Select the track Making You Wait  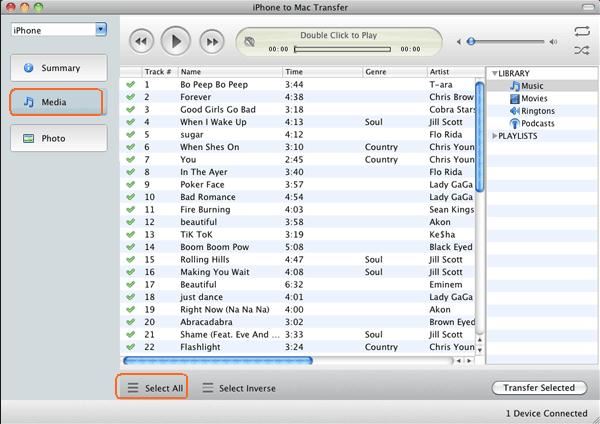215,272
